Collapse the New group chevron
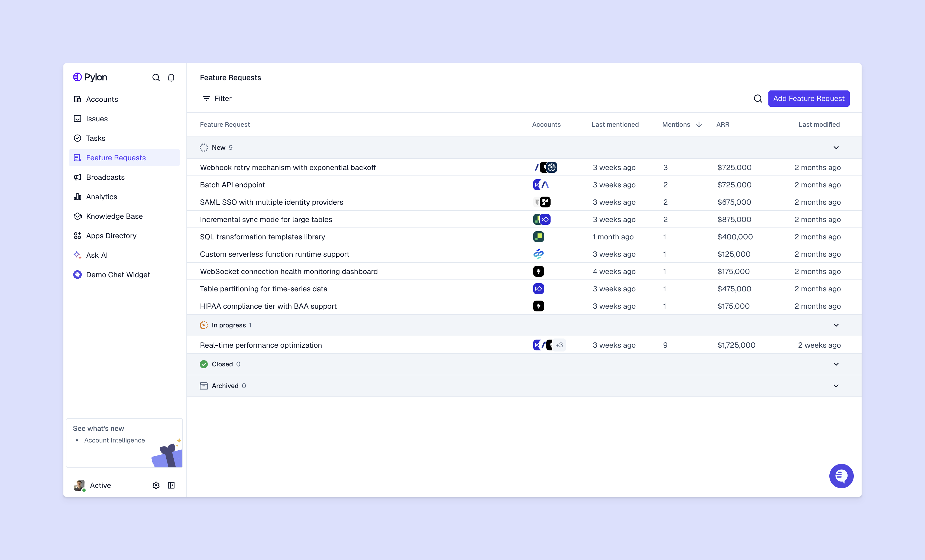 pyautogui.click(x=836, y=147)
